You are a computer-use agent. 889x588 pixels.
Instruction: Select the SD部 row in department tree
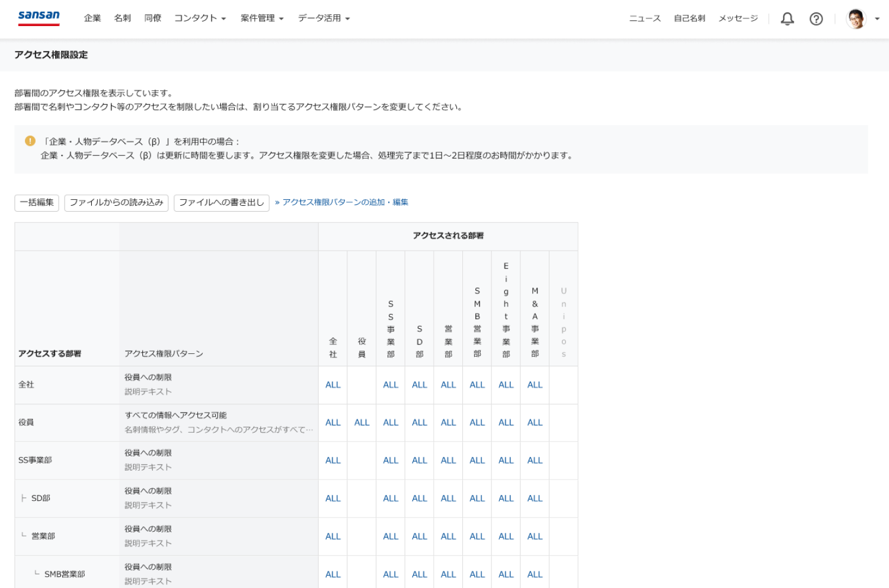pyautogui.click(x=41, y=498)
